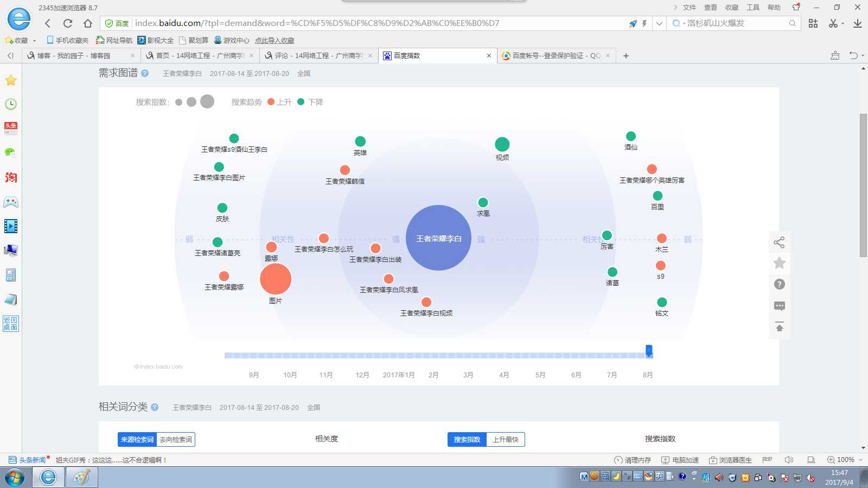Viewport: 868px width, 488px height.
Task: Click return to desktop sidebar button
Action: coord(11,324)
